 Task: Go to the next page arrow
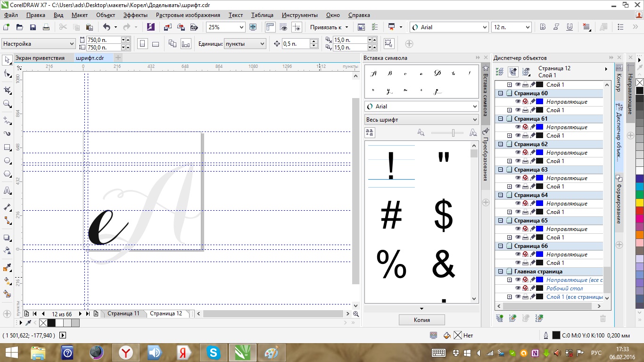pyautogui.click(x=81, y=314)
